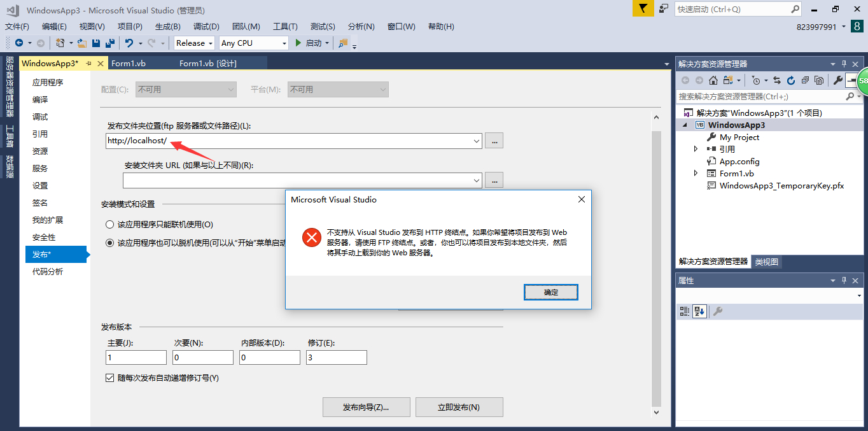This screenshot has height=431, width=868.
Task: Switch to 类视图 tab
Action: 767,262
